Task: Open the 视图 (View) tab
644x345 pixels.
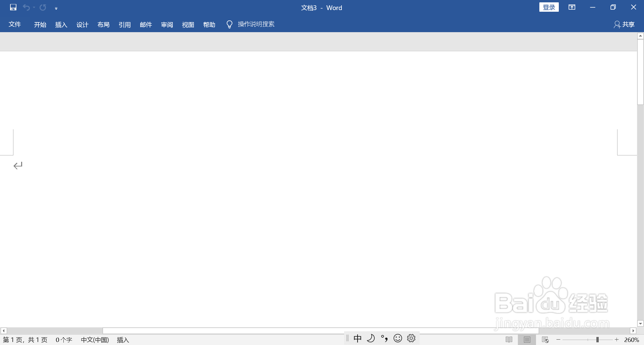Action: tap(188, 24)
